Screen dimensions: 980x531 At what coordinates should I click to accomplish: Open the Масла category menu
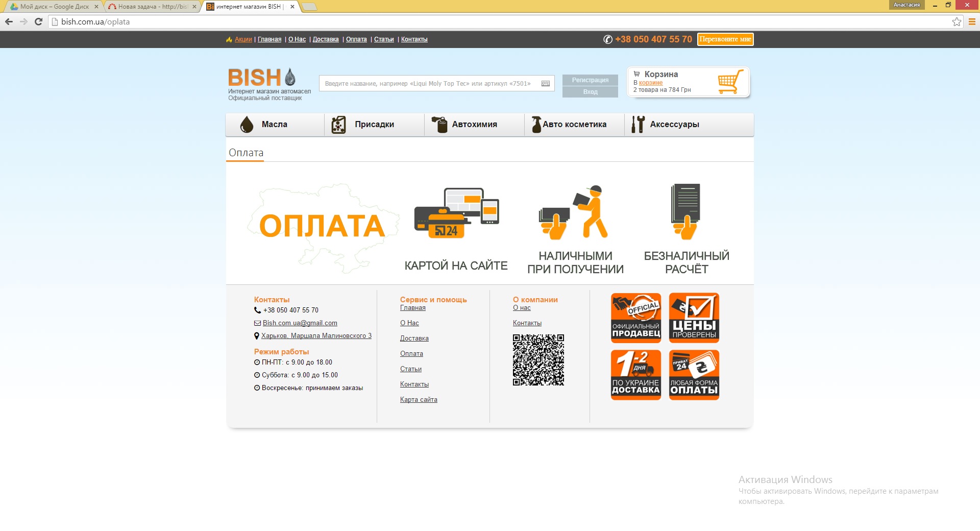click(x=275, y=125)
